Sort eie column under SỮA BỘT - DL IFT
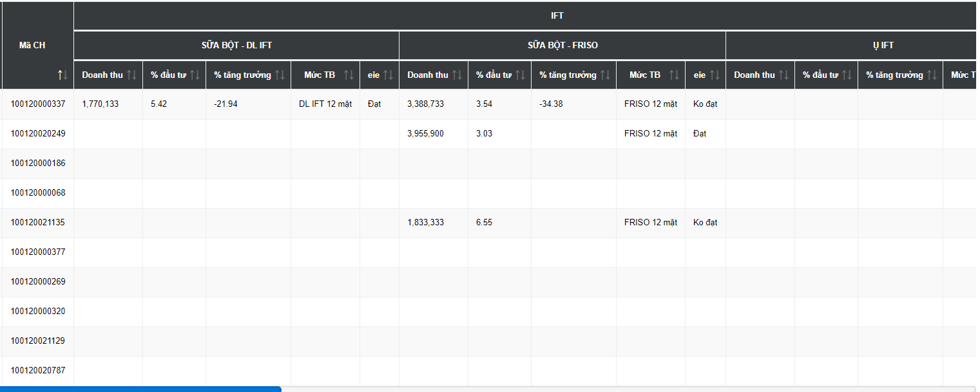The width and height of the screenshot is (980, 392). point(388,75)
